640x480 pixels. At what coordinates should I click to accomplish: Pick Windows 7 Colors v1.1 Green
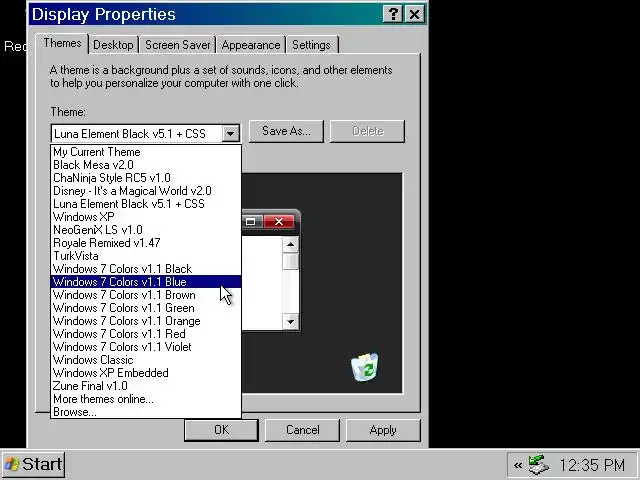(146, 308)
